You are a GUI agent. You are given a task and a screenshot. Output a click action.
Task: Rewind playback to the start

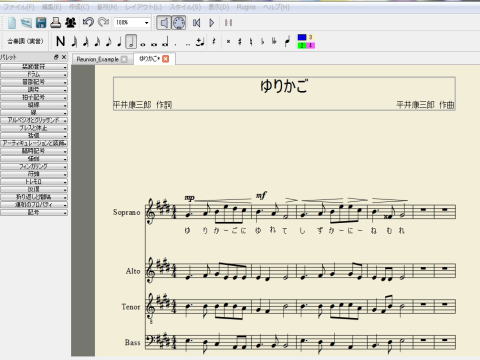tap(196, 23)
